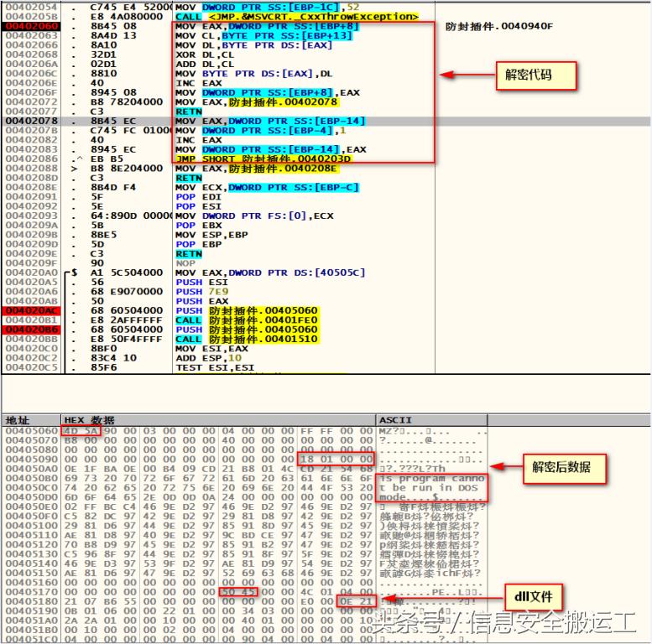Select the POP EDI instruction
Screen dimensions: 652x644
[198, 197]
